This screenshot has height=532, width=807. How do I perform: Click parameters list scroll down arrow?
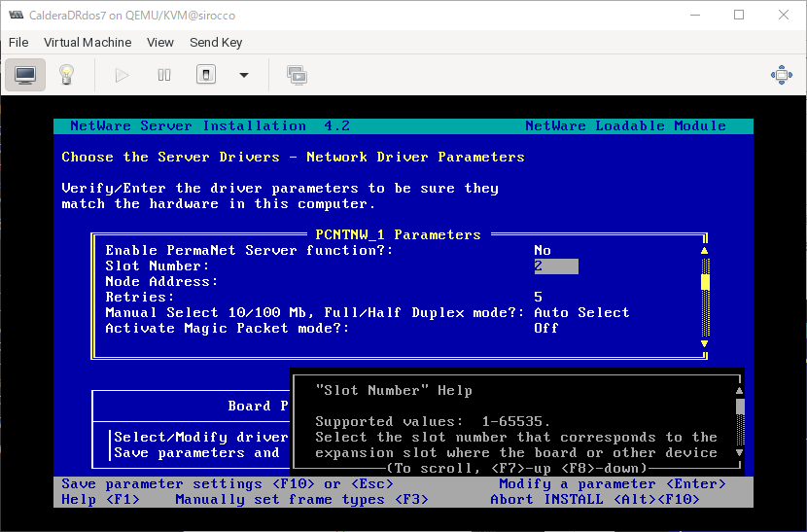pyautogui.click(x=705, y=343)
